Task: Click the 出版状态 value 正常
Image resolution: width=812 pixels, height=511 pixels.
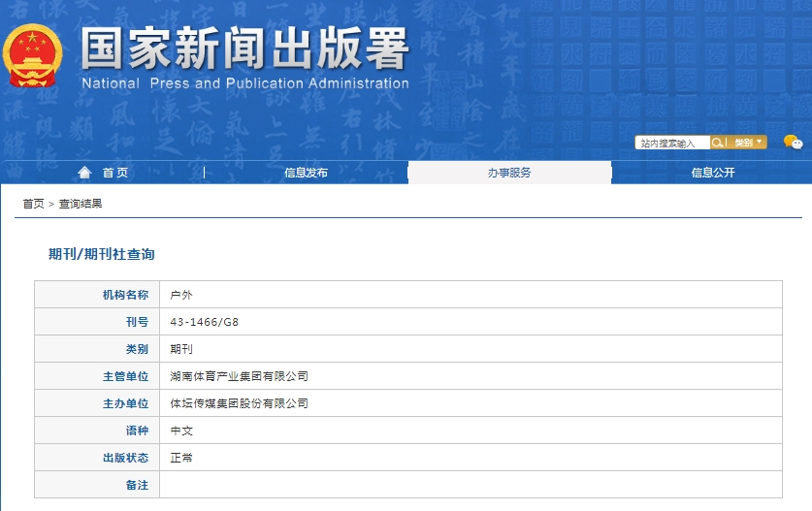Action: point(181,458)
